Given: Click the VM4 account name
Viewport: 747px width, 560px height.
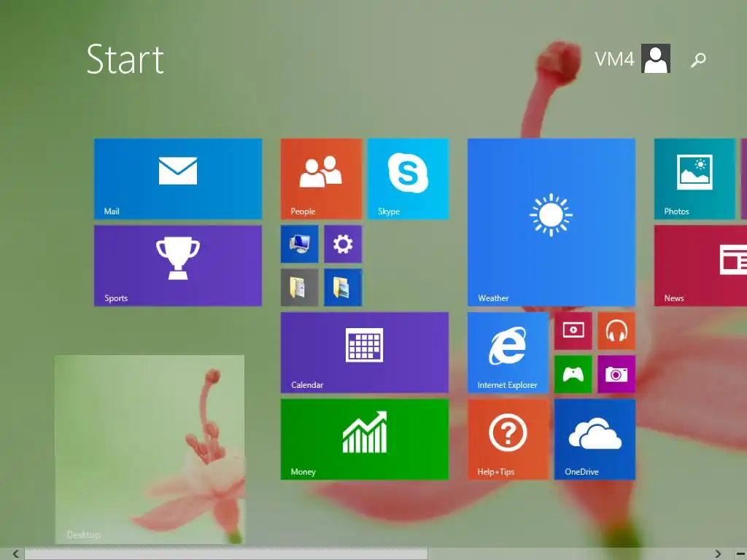Looking at the screenshot, I should tap(614, 59).
